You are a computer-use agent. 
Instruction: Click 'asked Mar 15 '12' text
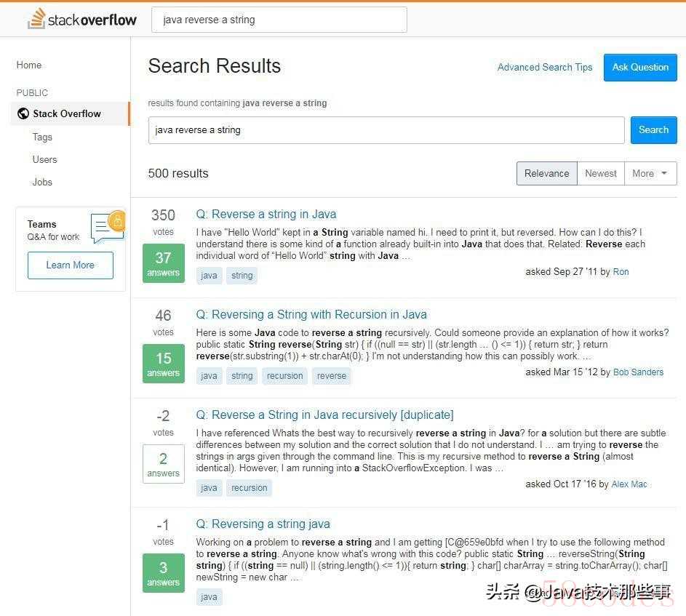click(x=562, y=372)
